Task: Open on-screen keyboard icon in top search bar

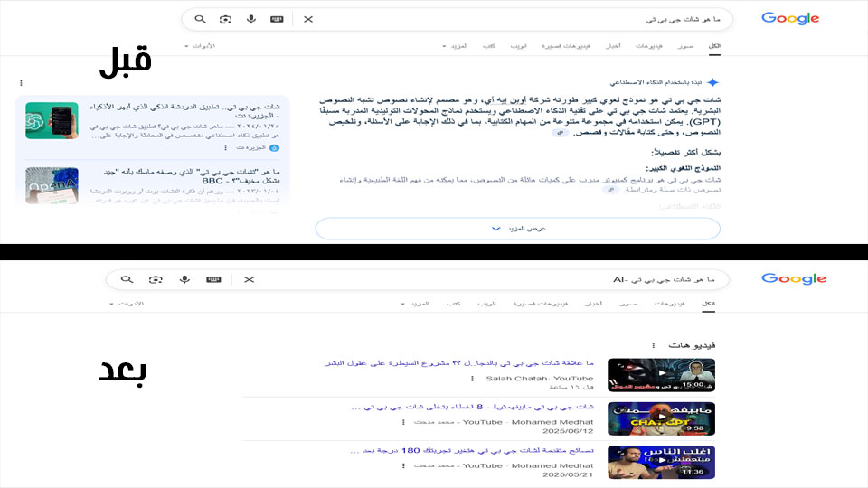Action: [x=277, y=19]
